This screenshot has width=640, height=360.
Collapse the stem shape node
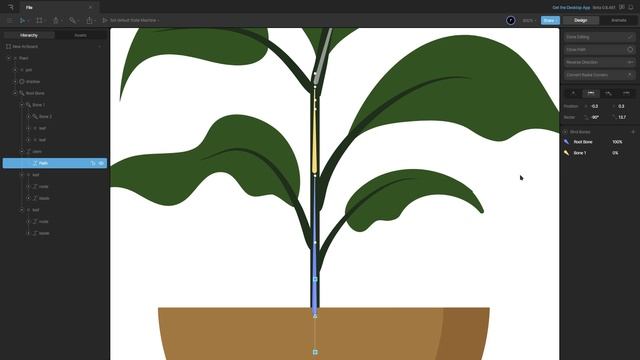click(22, 151)
